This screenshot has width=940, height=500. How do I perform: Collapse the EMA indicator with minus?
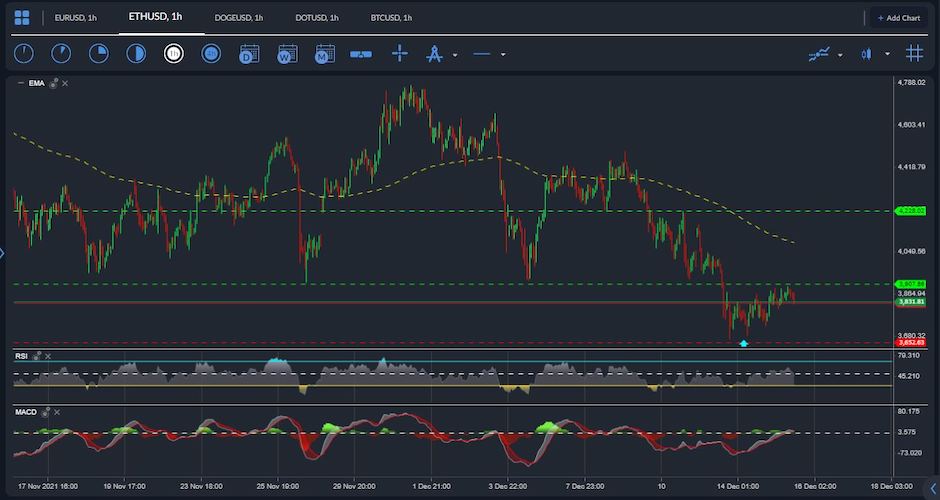point(21,83)
